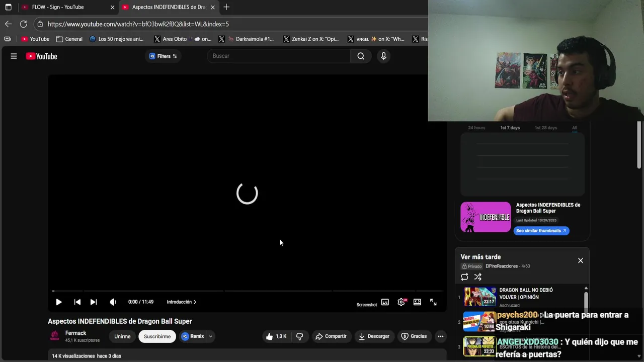Close the Aspectos INDEFENDIBLES tab
644x362 pixels.
tap(213, 7)
